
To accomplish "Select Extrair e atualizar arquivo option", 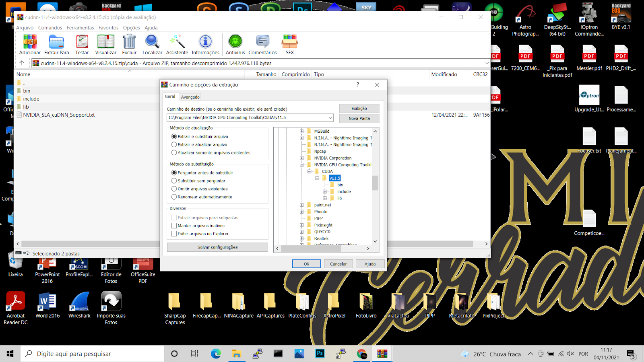I will tap(174, 145).
